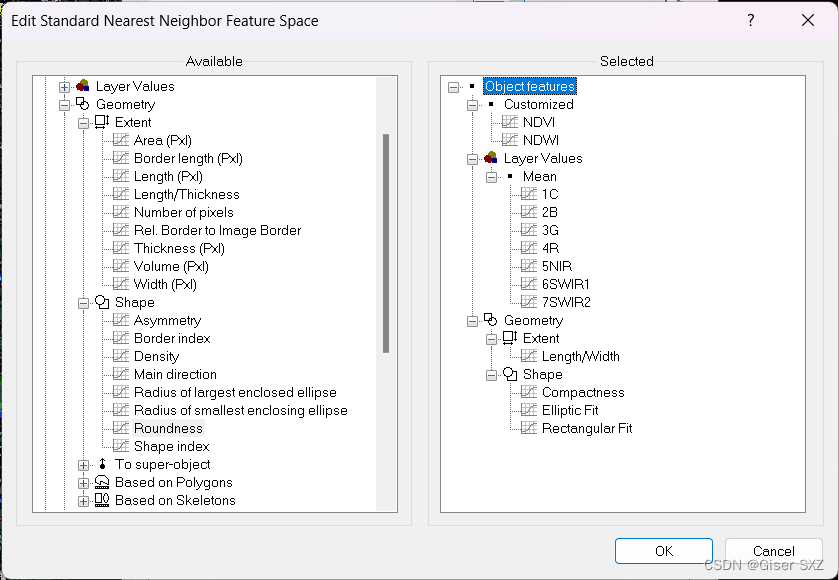839x580 pixels.
Task: Select the 7SWIR2 mean layer
Action: point(566,302)
